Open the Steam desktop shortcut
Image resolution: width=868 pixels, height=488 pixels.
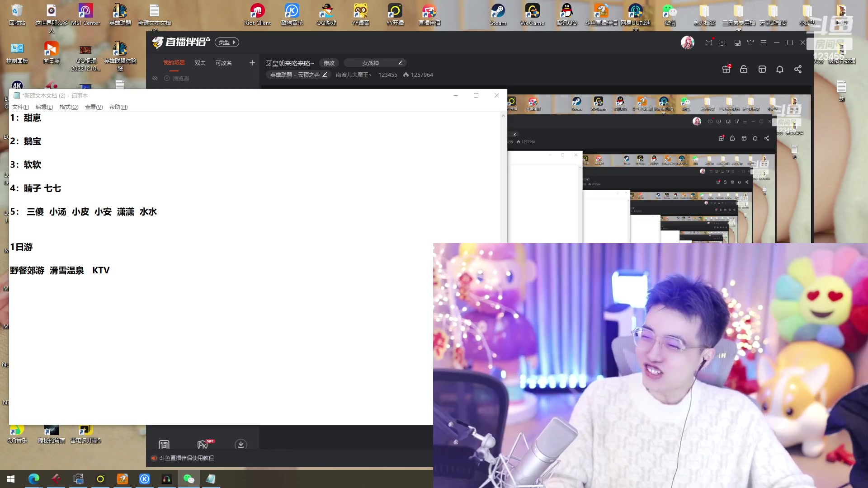(x=498, y=14)
